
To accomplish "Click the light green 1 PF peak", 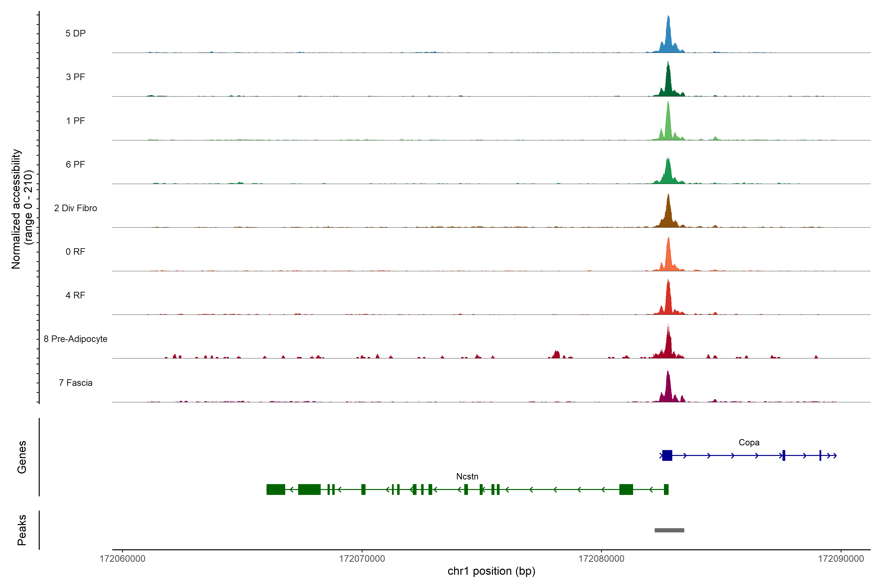I will coord(668,126).
